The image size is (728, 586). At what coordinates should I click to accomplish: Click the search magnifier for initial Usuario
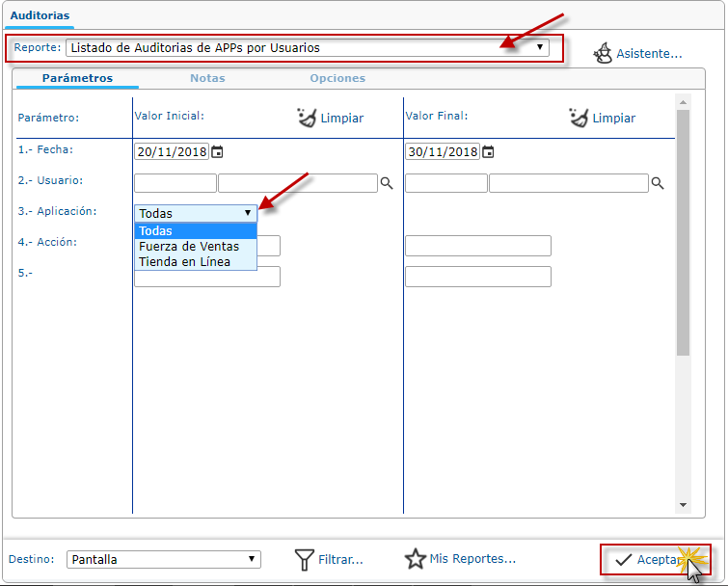coord(387,182)
